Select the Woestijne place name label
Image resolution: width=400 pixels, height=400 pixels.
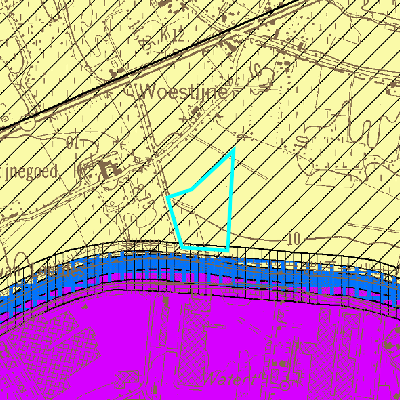click(x=184, y=92)
